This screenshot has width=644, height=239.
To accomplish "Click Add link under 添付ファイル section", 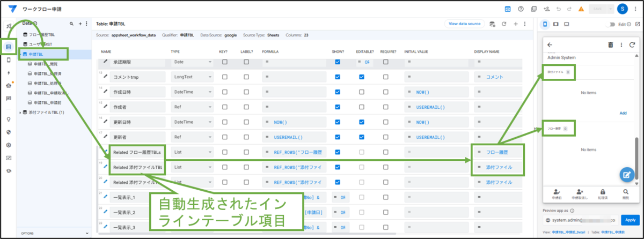I will click(x=623, y=113).
